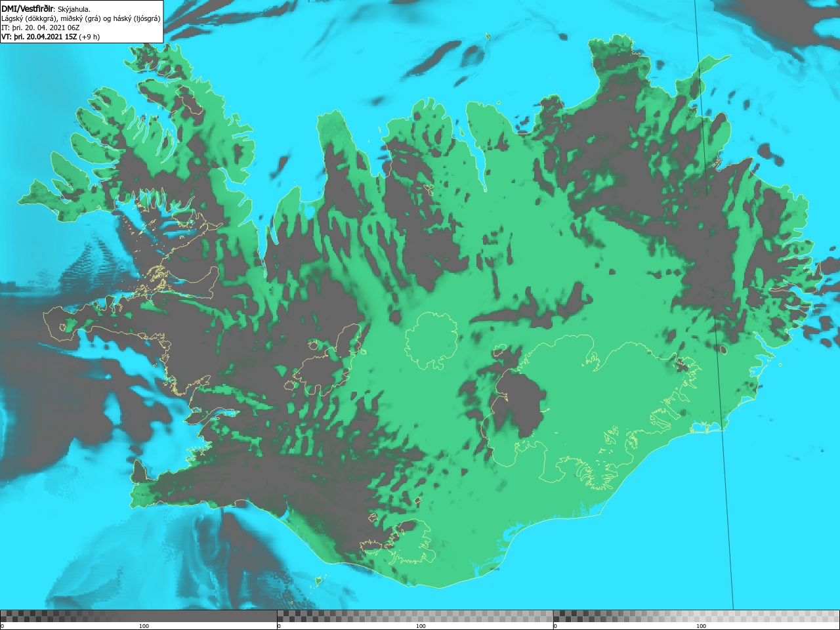
Task: Click the 'IT: þri. 20. 04. 2021 06Z' line
Action: point(41,28)
